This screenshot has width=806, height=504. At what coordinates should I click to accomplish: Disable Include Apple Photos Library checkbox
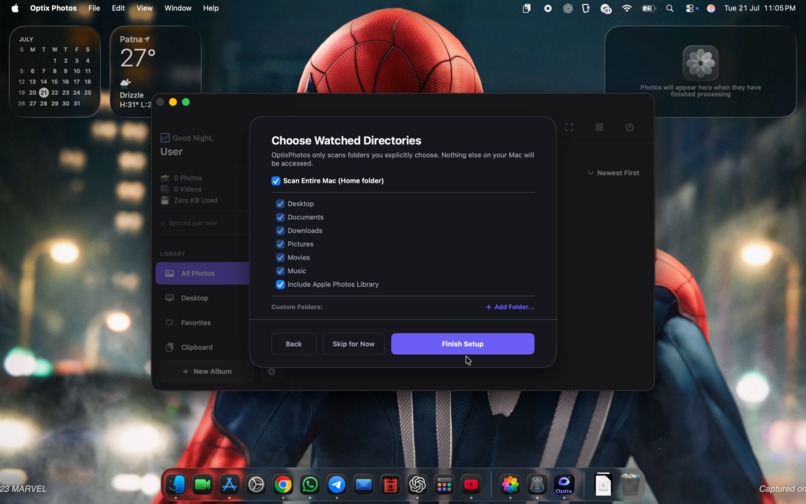280,284
